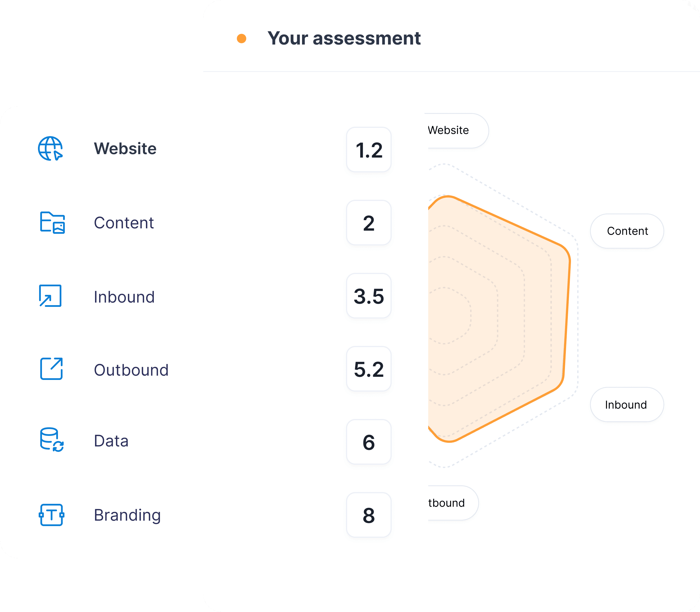
Task: Open the Outbound category in list
Action: (131, 370)
